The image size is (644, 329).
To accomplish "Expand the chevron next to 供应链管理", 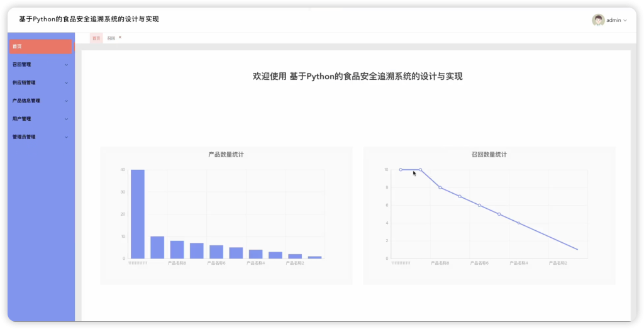I will pos(67,83).
